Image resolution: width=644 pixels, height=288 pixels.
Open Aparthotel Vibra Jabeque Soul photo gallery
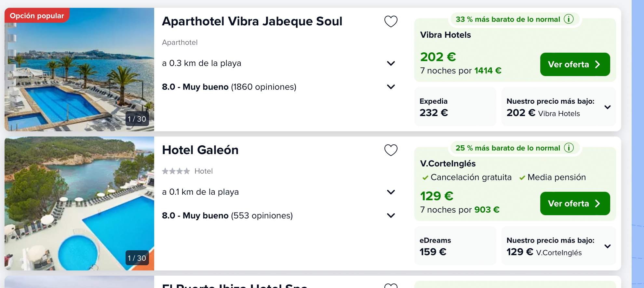[79, 70]
